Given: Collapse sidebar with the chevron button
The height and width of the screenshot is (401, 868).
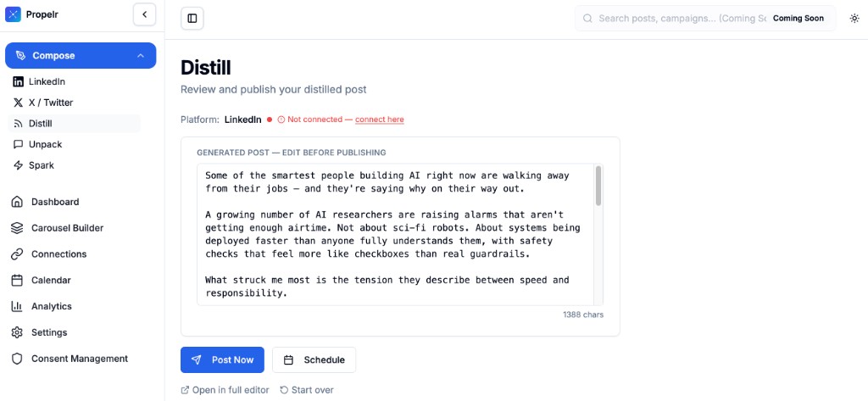Looking at the screenshot, I should click(144, 14).
